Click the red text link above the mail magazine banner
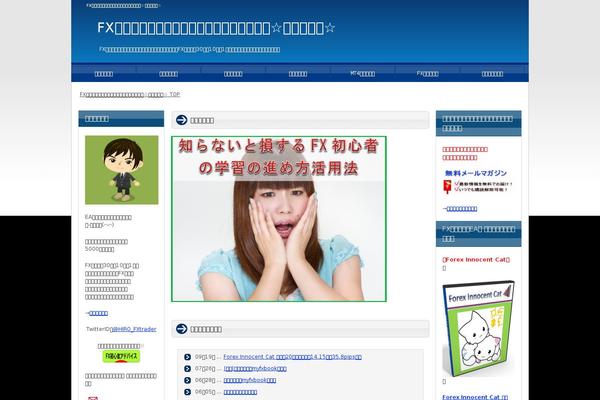The image size is (600, 400). click(x=465, y=153)
